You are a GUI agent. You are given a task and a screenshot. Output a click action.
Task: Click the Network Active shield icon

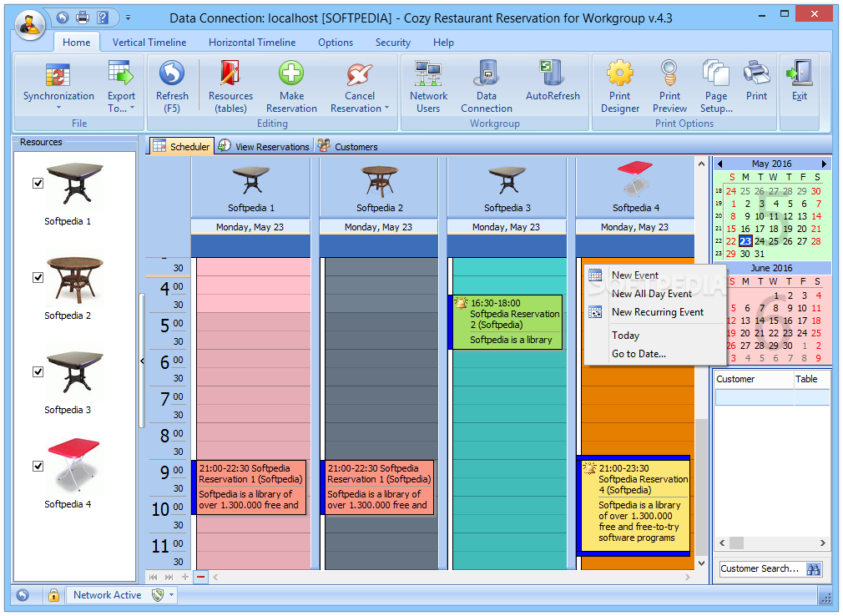pyautogui.click(x=158, y=595)
